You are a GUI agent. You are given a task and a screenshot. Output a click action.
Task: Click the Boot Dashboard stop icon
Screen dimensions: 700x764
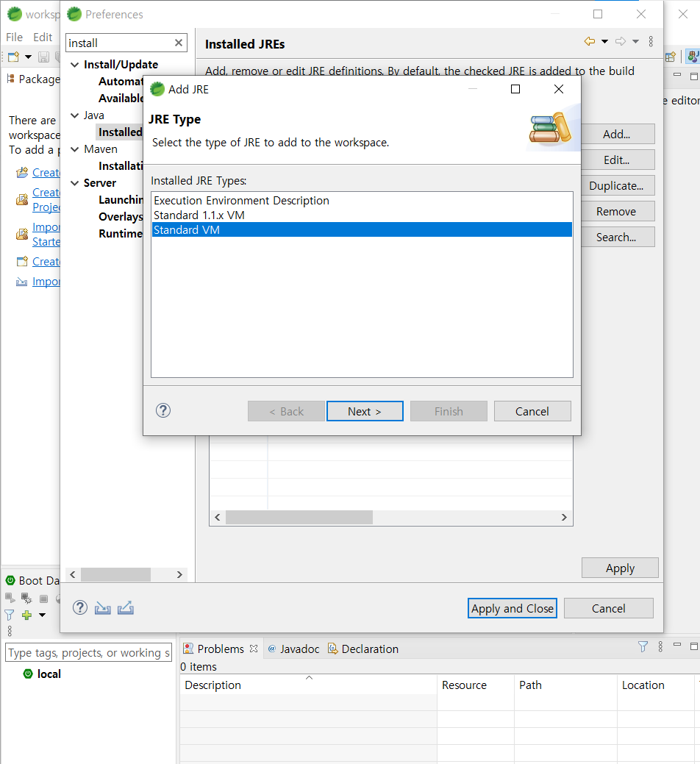click(44, 599)
